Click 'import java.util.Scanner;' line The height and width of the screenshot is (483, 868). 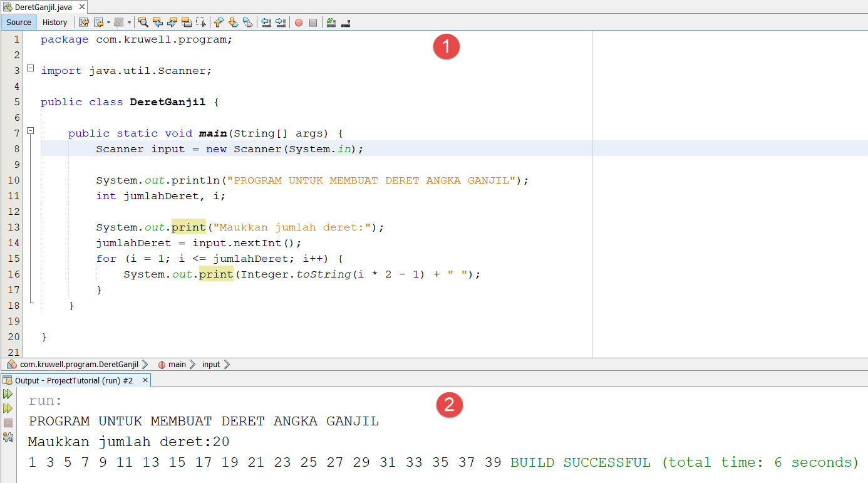127,71
